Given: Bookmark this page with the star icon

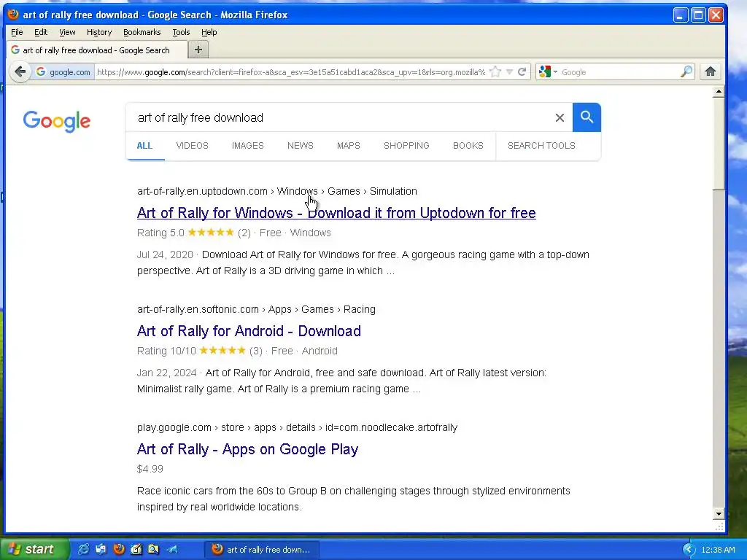Looking at the screenshot, I should coord(495,72).
